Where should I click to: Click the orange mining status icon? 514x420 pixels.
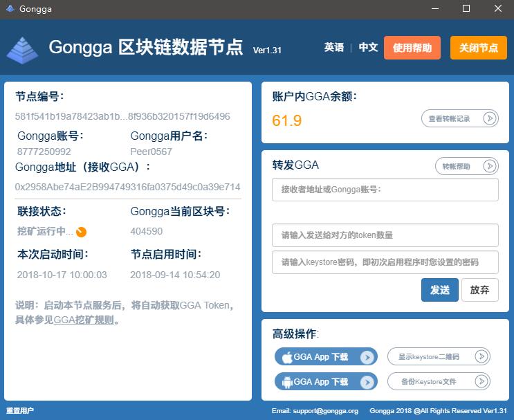coord(81,232)
